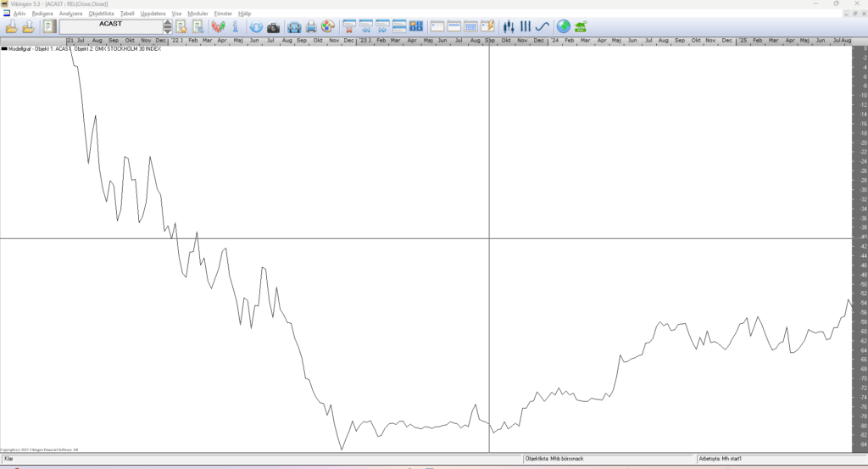
Task: Click the open folder download icon
Action: [12, 26]
